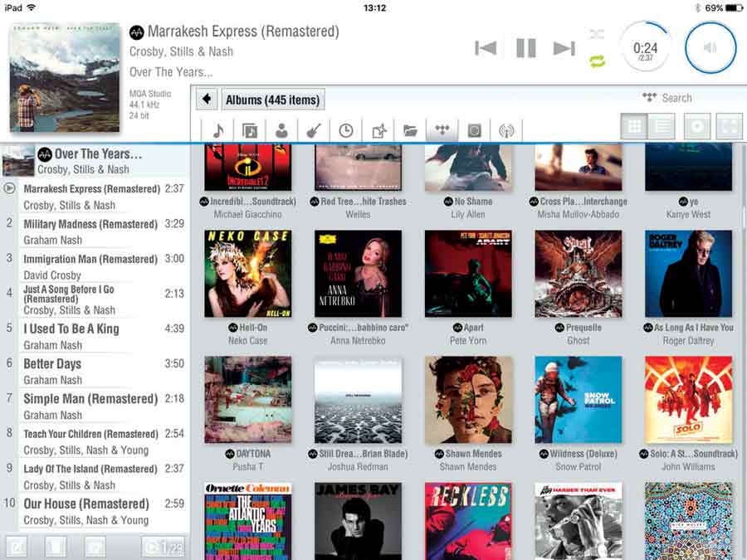Open the Harder Than Ever album cover

579,521
